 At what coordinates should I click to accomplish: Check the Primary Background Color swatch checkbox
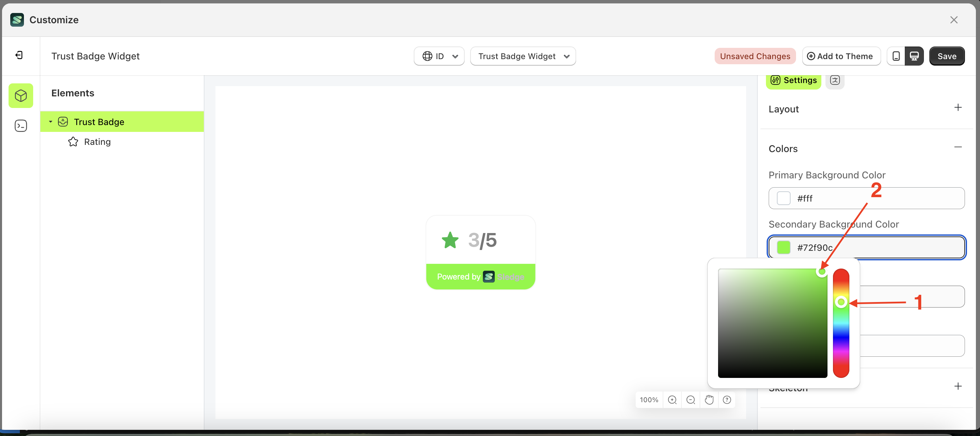point(784,198)
